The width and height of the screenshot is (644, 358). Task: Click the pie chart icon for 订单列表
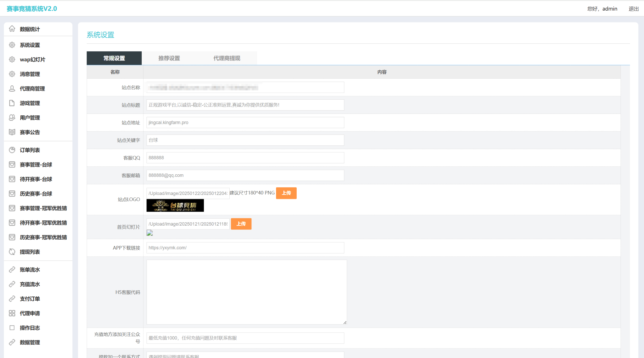coord(12,150)
